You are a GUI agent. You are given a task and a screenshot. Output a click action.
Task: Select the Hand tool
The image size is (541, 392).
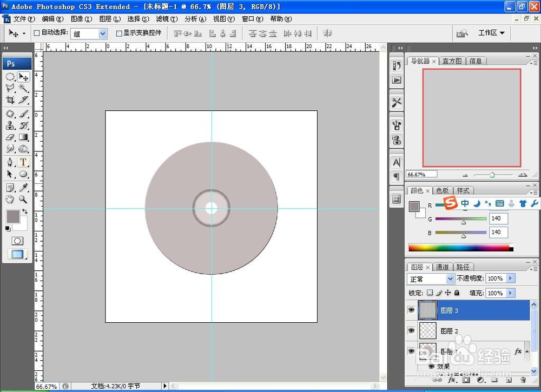coord(10,199)
